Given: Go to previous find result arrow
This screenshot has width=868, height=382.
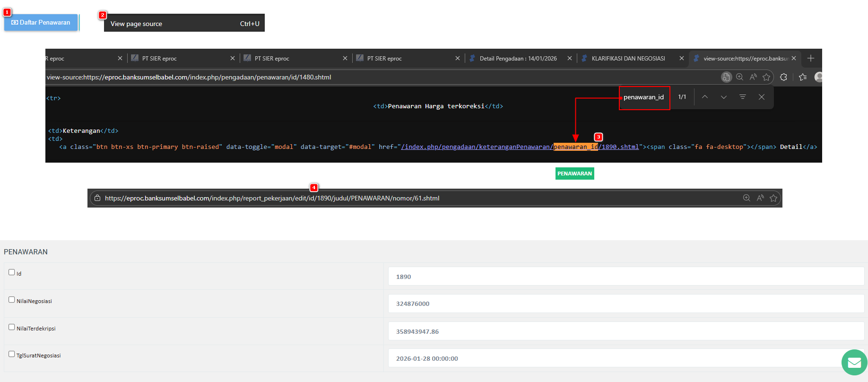Looking at the screenshot, I should [x=704, y=97].
